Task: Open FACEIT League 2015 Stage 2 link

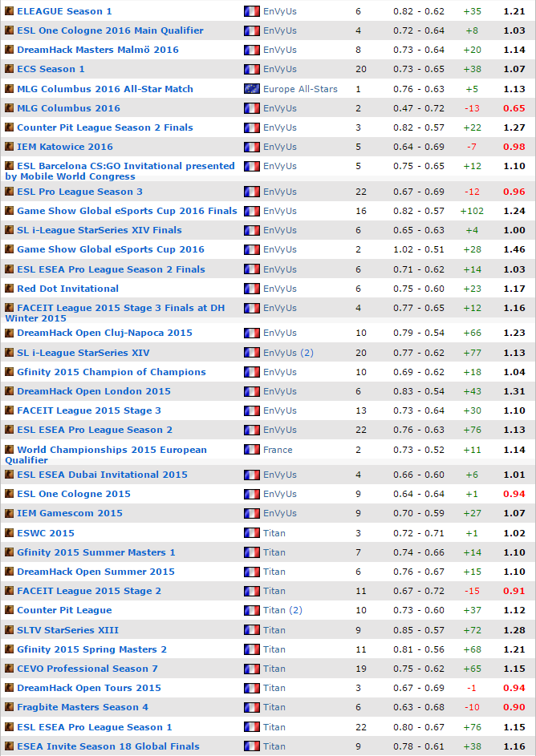Action: (89, 591)
